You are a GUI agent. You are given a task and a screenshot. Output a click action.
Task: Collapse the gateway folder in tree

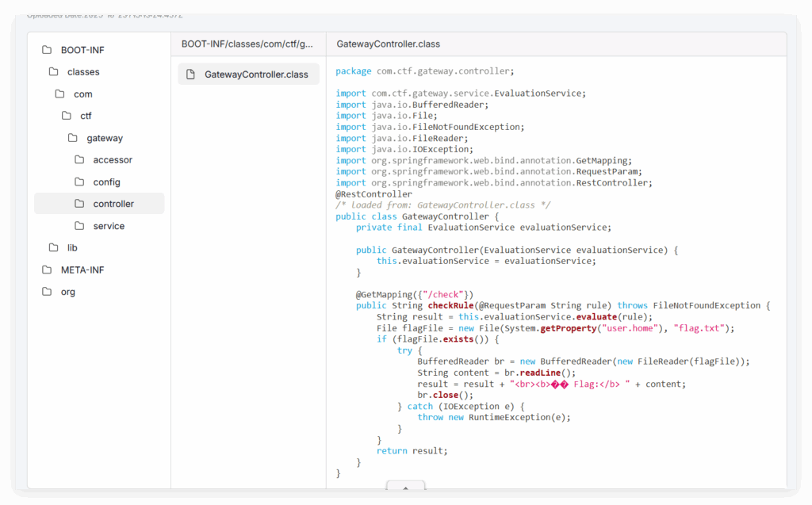(104, 138)
